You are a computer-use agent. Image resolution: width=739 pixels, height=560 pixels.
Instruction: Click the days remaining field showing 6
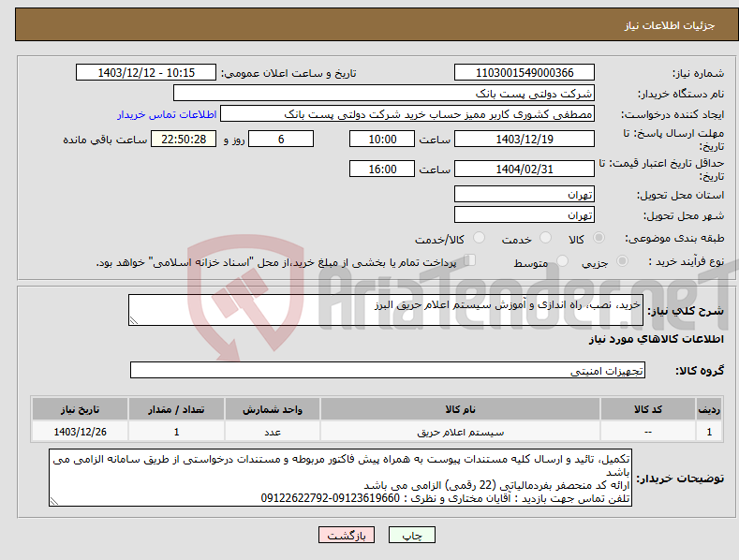click(x=281, y=139)
